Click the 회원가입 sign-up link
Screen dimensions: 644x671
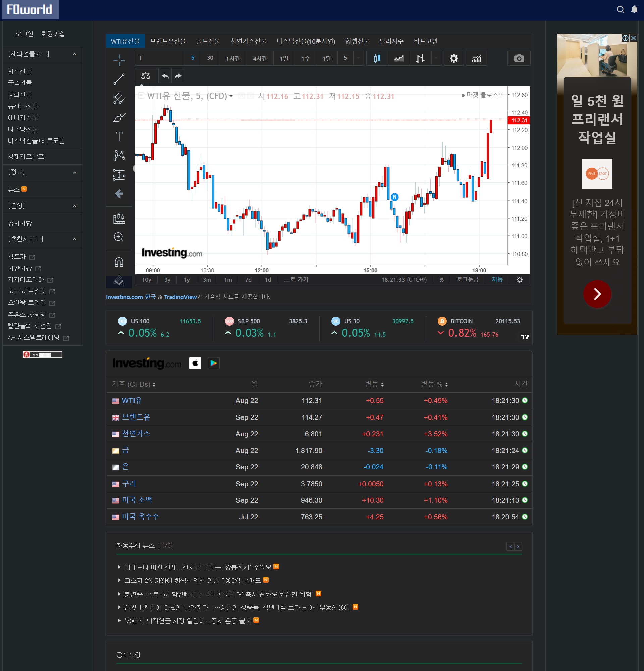tap(53, 34)
